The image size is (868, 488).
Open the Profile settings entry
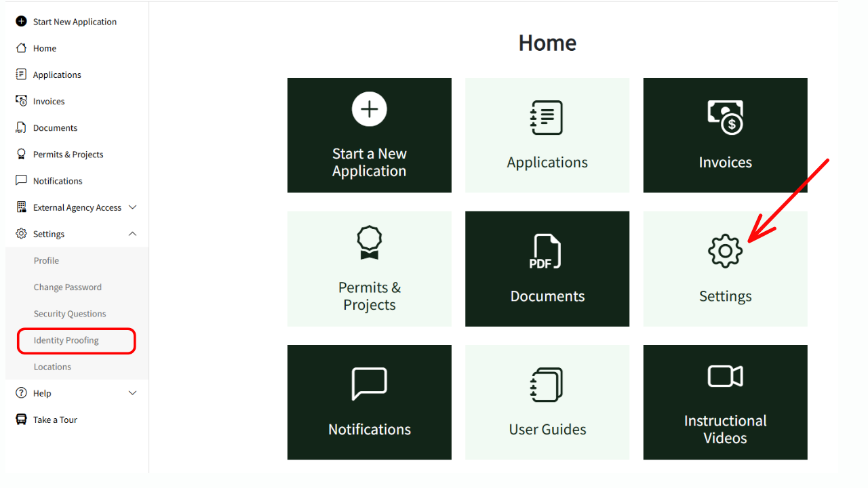click(46, 260)
